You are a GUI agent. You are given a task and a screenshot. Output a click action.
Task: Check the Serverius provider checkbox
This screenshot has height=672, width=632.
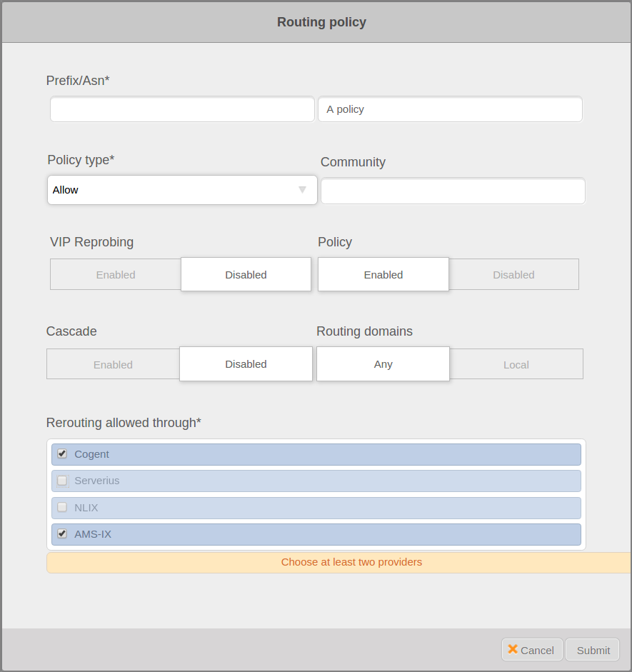[x=62, y=481]
